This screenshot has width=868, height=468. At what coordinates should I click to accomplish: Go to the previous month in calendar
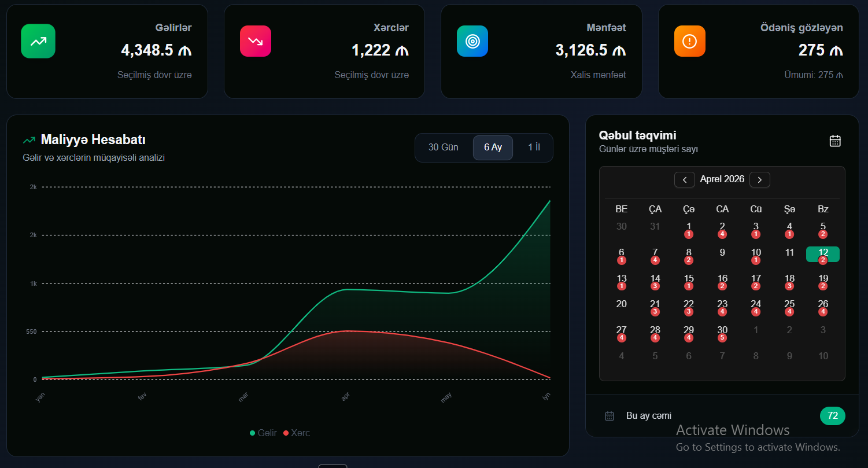point(685,180)
